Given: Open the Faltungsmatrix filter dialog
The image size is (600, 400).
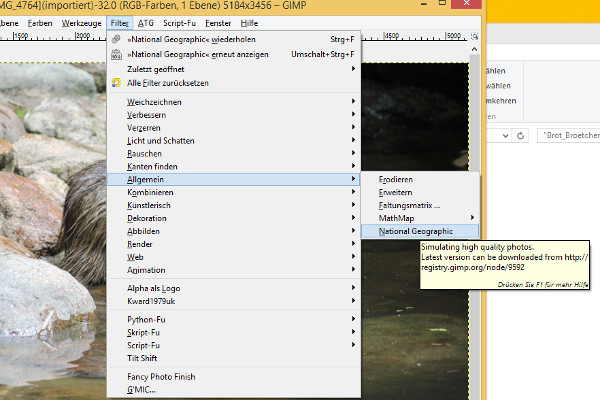Looking at the screenshot, I should pyautogui.click(x=409, y=205).
